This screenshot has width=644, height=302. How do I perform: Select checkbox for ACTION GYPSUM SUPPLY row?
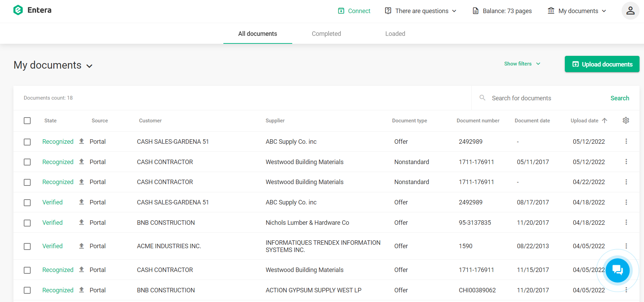27,290
